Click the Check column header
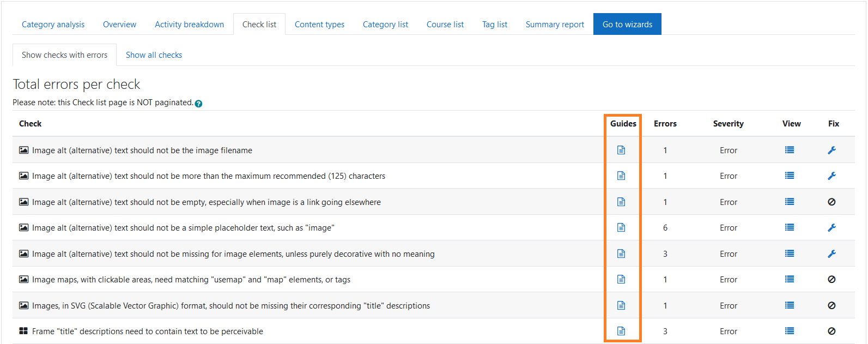Image resolution: width=868 pixels, height=344 pixels. 31,124
